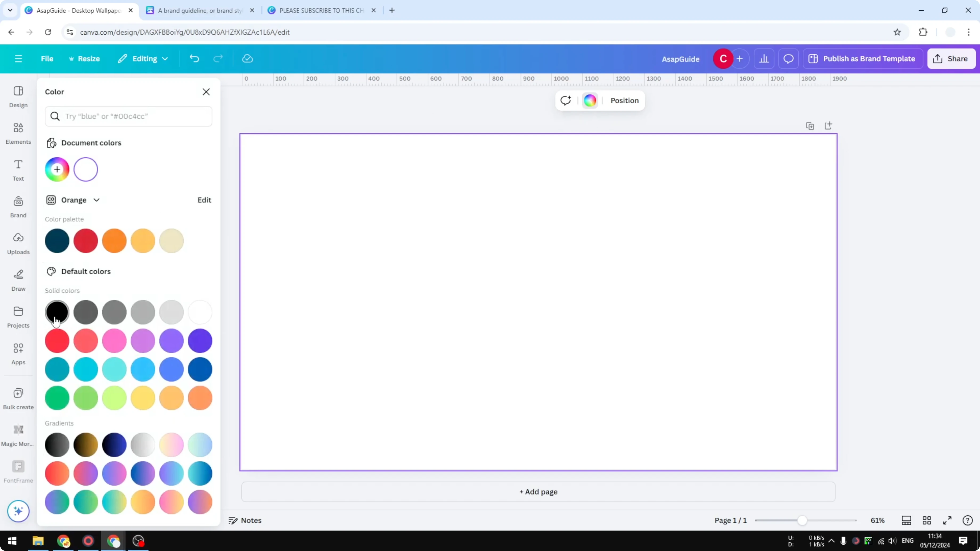Open the Elements panel
Image resolution: width=980 pixels, height=551 pixels.
18,133
